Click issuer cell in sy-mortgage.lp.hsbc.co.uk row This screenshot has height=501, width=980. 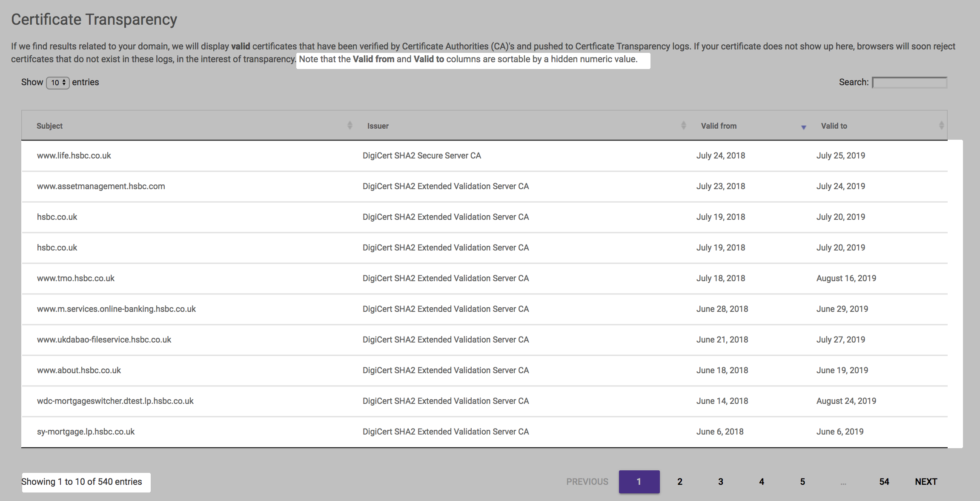(446, 432)
